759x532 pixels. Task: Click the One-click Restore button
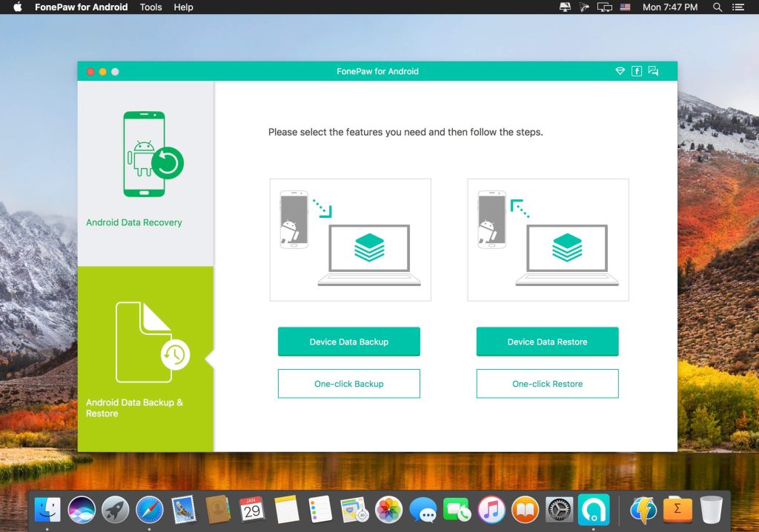tap(547, 383)
